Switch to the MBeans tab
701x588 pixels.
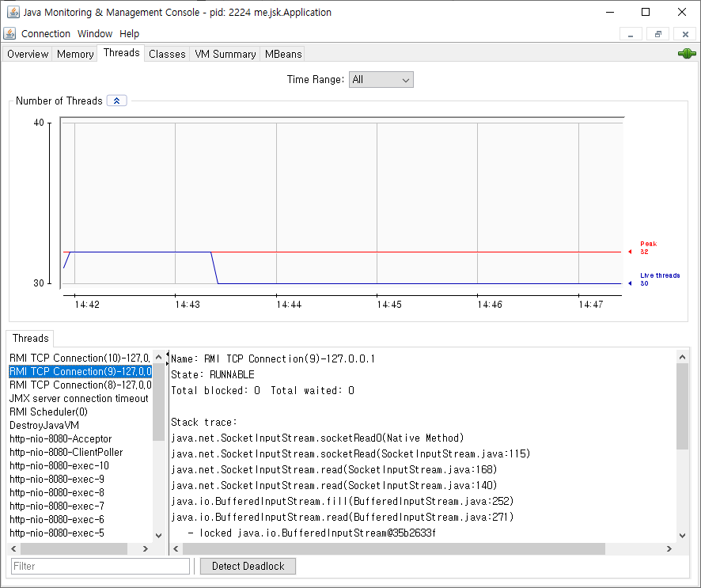pyautogui.click(x=283, y=54)
